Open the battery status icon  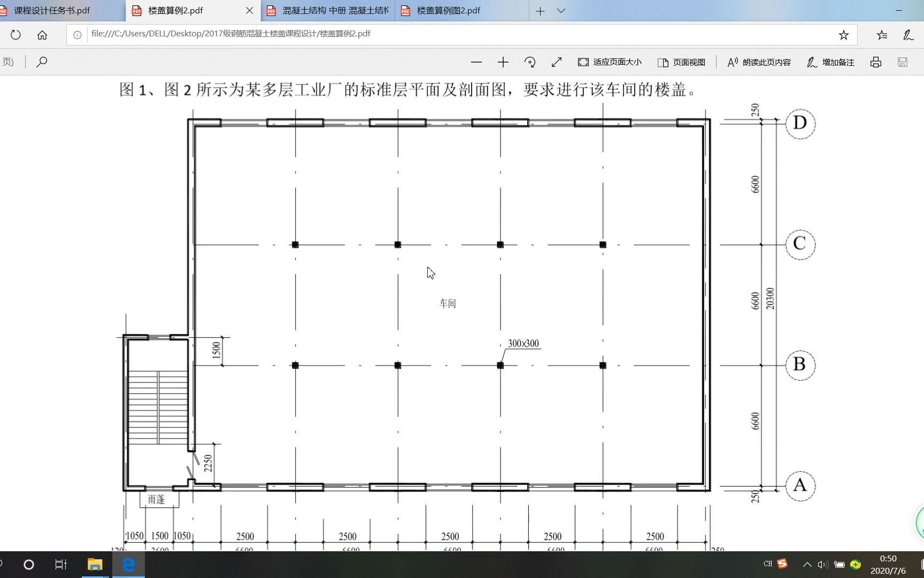tap(840, 565)
